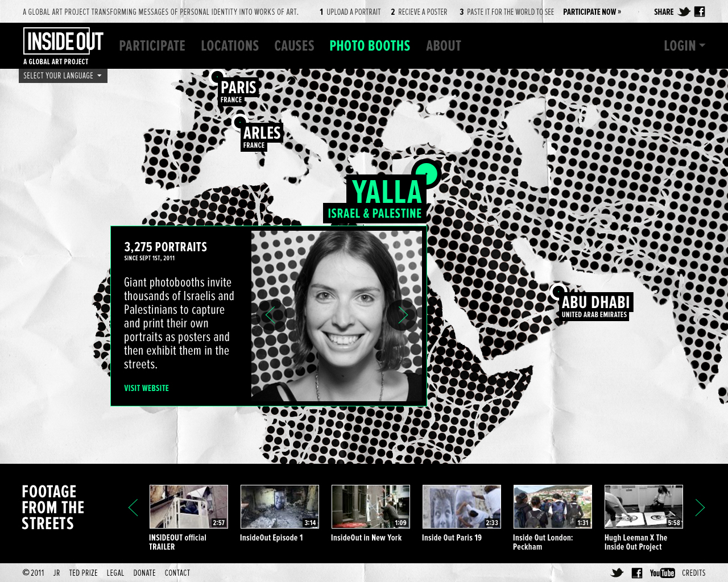
Task: Open the Locations nav item
Action: (230, 46)
